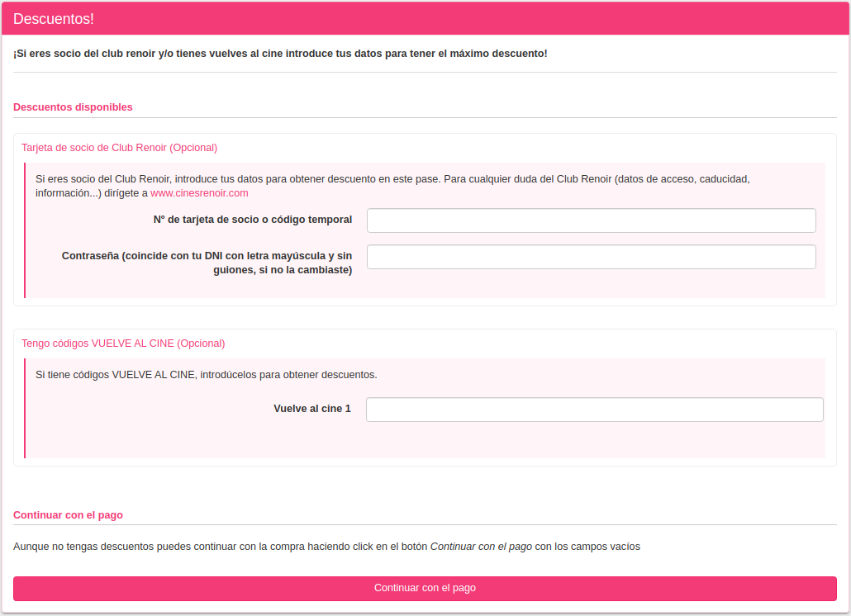The height and width of the screenshot is (616, 851).
Task: Click the Continuar con el pago section heading
Action: pos(68,515)
